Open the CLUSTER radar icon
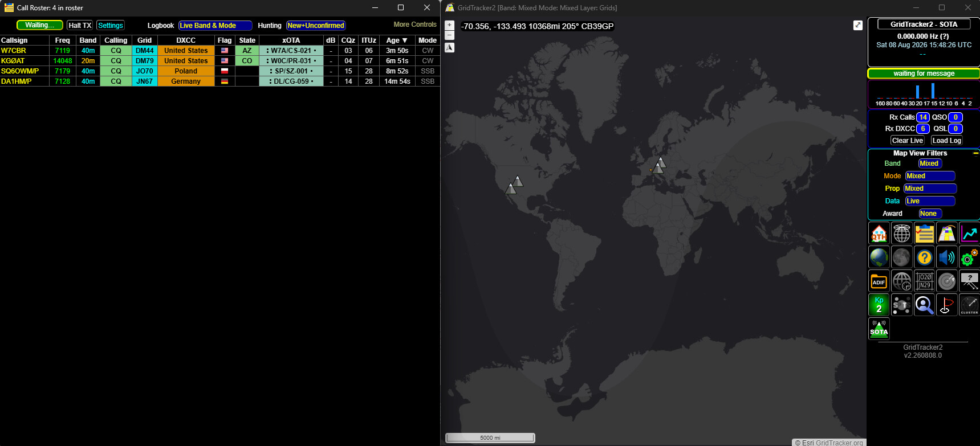 click(969, 305)
